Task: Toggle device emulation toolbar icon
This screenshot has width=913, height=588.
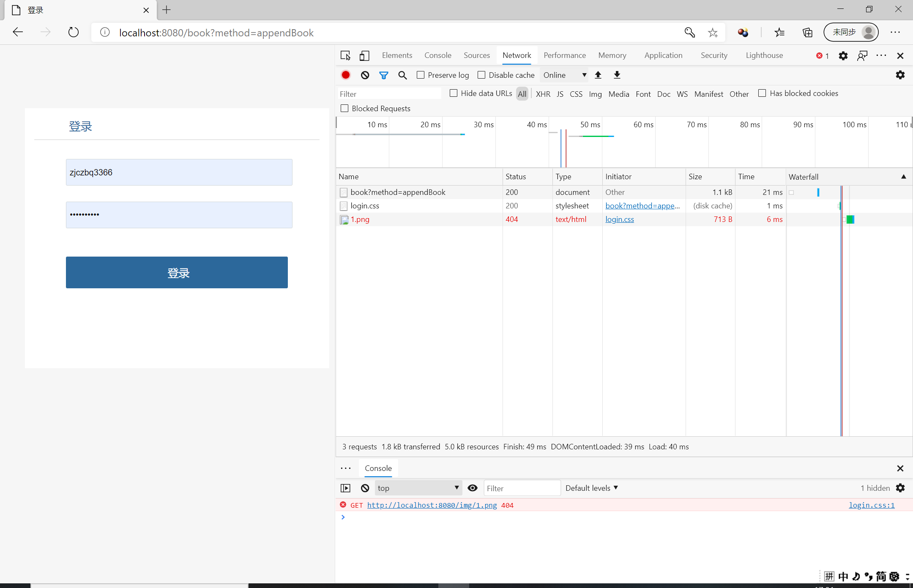Action: click(364, 55)
